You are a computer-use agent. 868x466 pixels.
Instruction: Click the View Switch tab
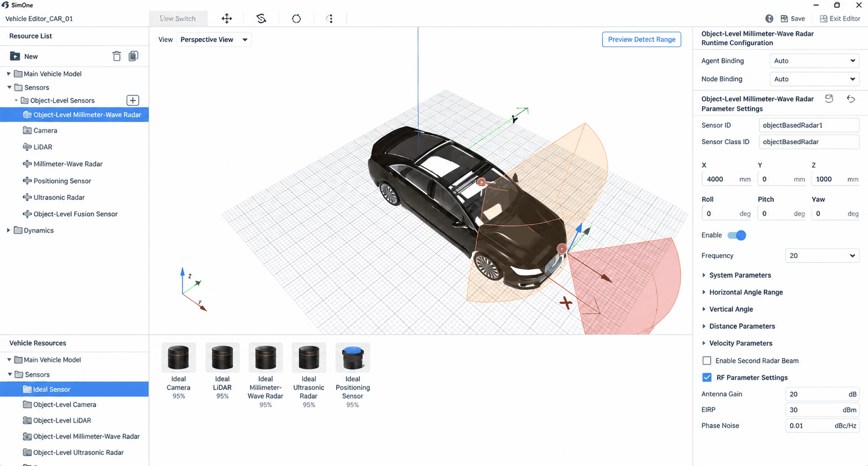(x=178, y=19)
